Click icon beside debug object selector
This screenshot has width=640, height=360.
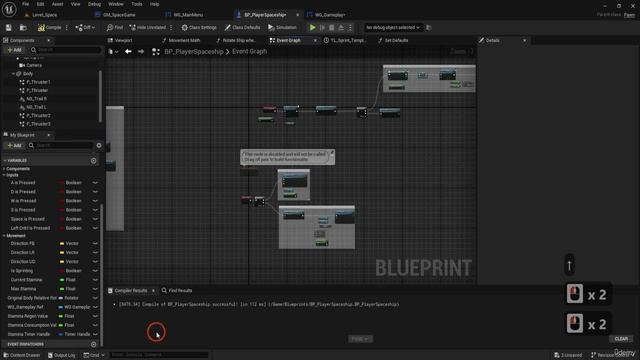(x=429, y=27)
